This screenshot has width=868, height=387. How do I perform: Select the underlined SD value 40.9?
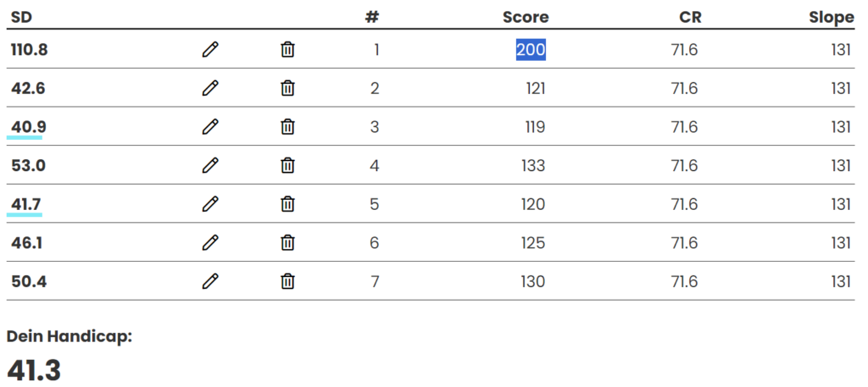click(29, 127)
